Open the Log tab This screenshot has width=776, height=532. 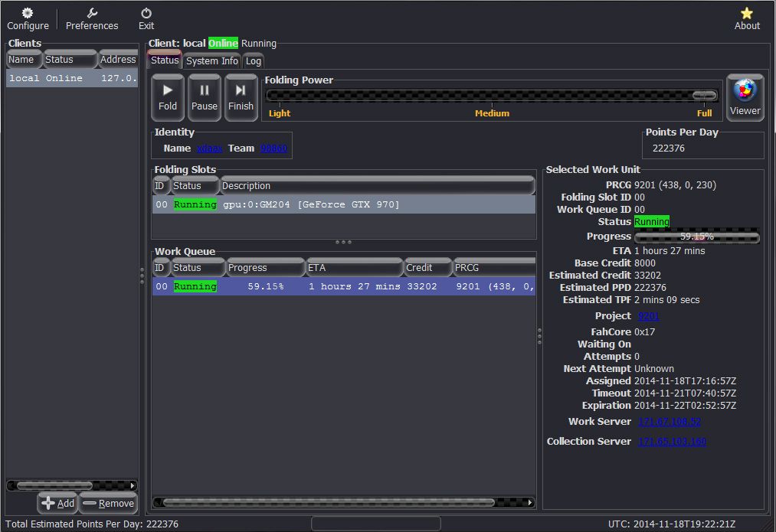tap(253, 60)
